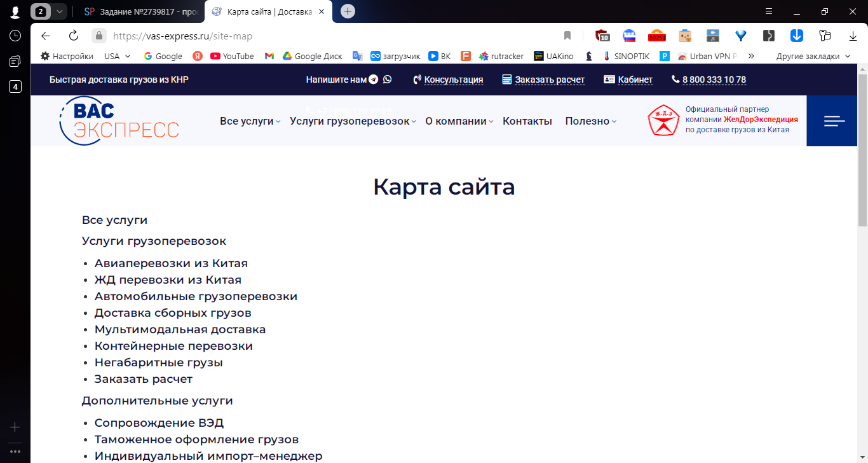This screenshot has width=868, height=463.
Task: Click the WhatsApp contact icon
Action: pos(388,79)
